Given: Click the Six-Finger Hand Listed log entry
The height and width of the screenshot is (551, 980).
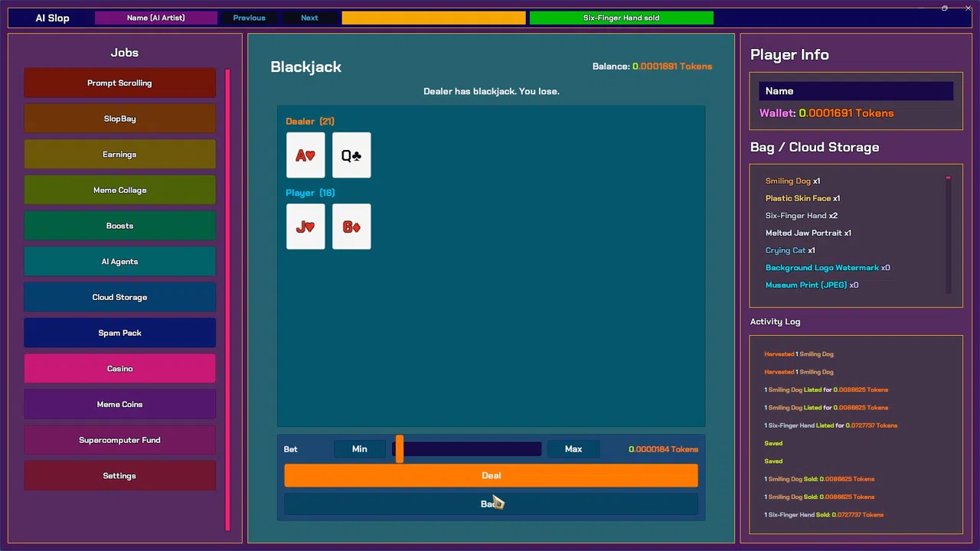Looking at the screenshot, I should tap(831, 425).
